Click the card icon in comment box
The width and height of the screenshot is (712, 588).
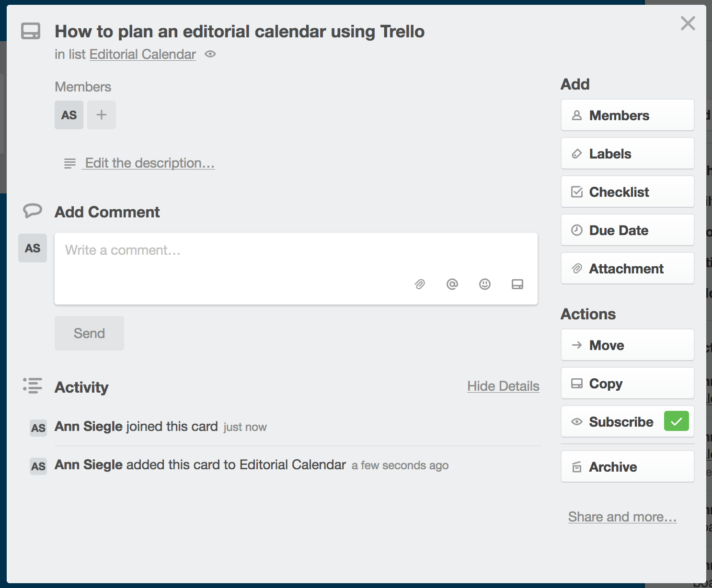click(x=517, y=284)
